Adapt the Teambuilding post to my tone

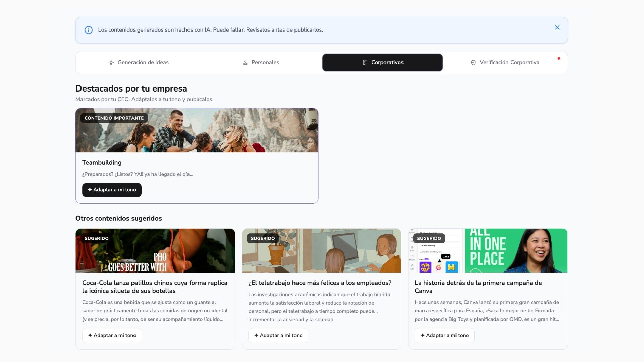tap(112, 190)
